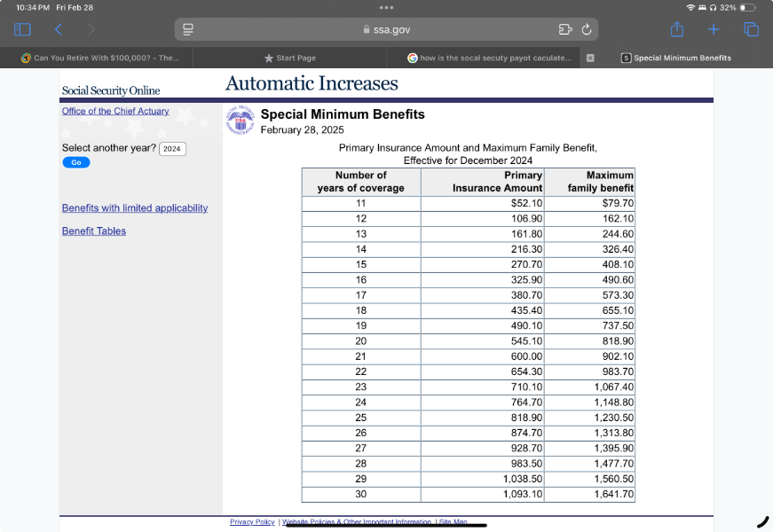Open the Benefit Tables link
This screenshot has width=773, height=532.
coord(94,231)
